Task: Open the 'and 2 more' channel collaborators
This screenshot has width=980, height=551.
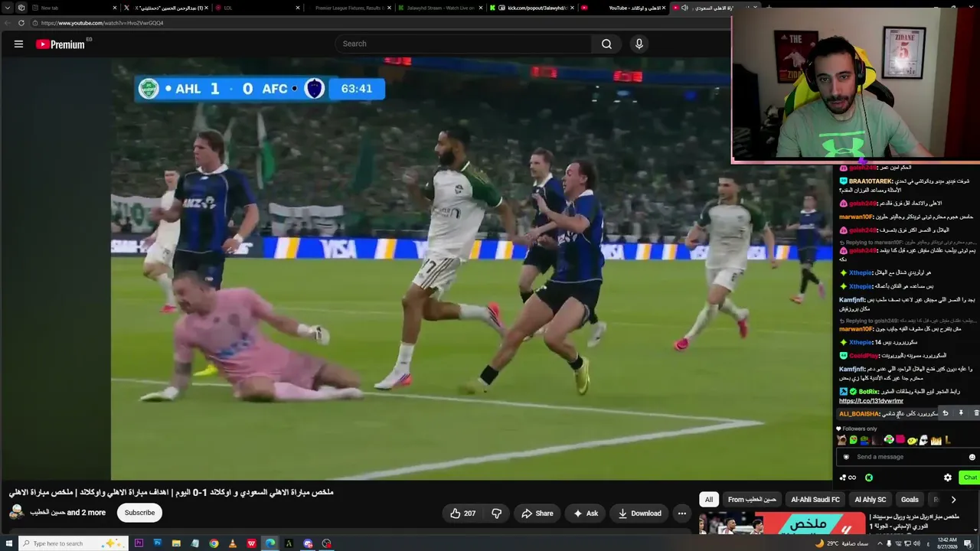Action: [87, 513]
